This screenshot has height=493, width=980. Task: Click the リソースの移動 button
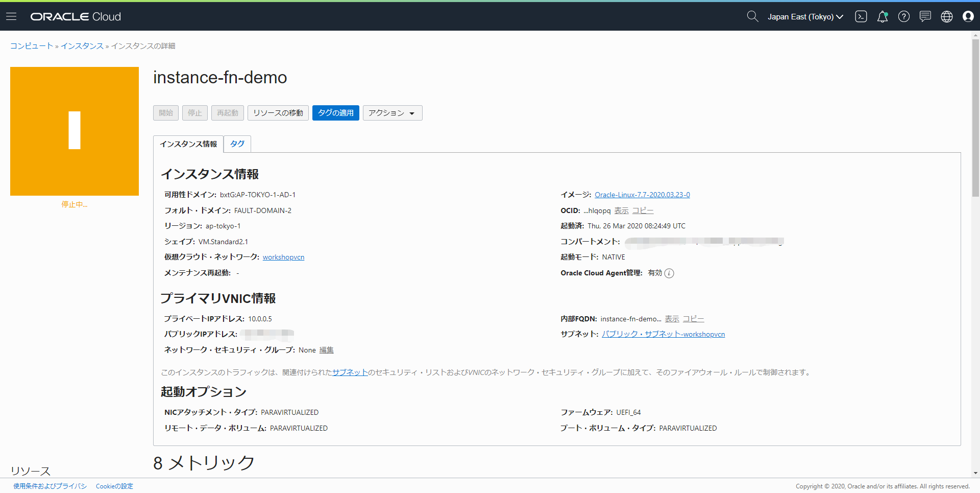tap(278, 113)
